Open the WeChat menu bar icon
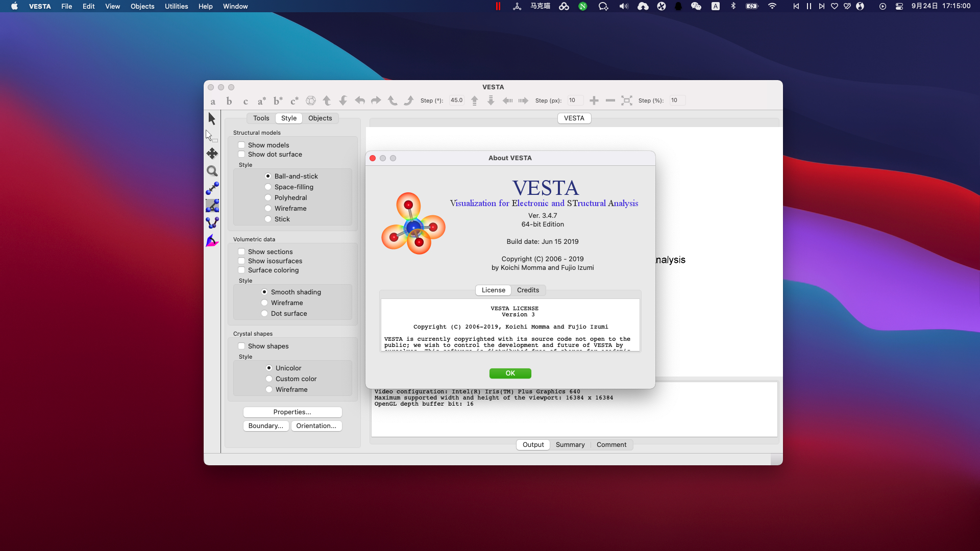Screen dimensions: 980x551 click(696, 6)
